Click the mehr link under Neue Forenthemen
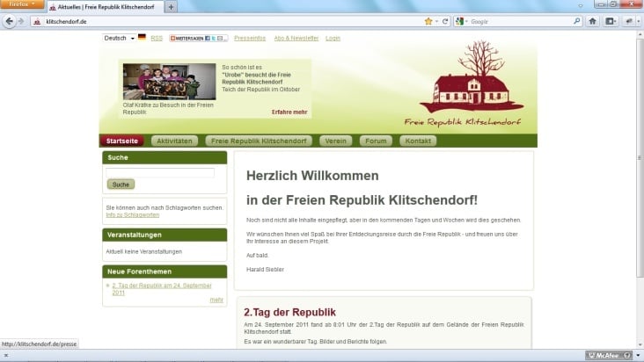The image size is (644, 362). (x=216, y=300)
